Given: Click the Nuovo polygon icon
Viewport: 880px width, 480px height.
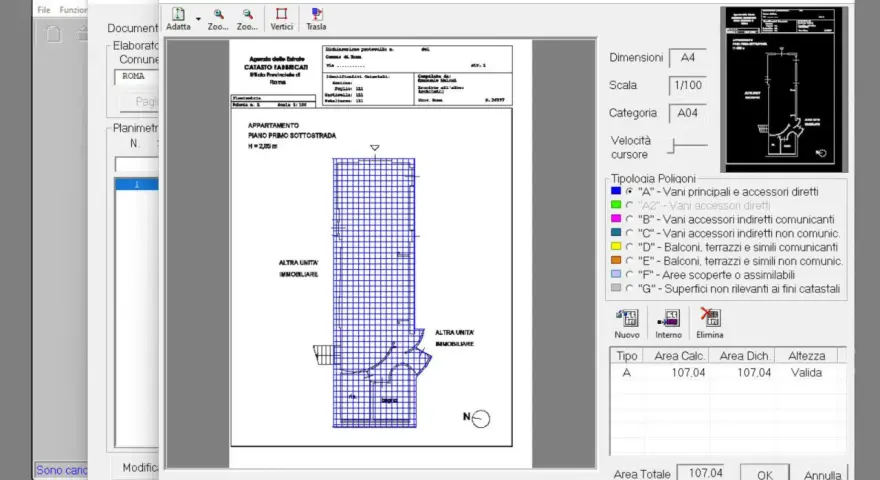Looking at the screenshot, I should [x=627, y=318].
